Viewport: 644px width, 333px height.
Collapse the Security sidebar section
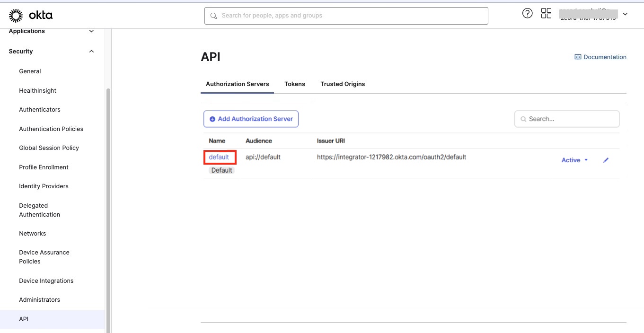coord(92,52)
